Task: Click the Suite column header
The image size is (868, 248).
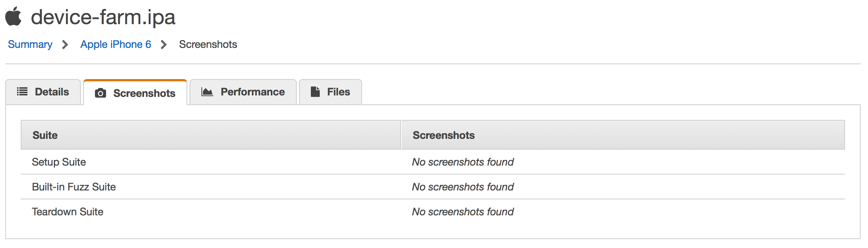Action: (x=45, y=135)
